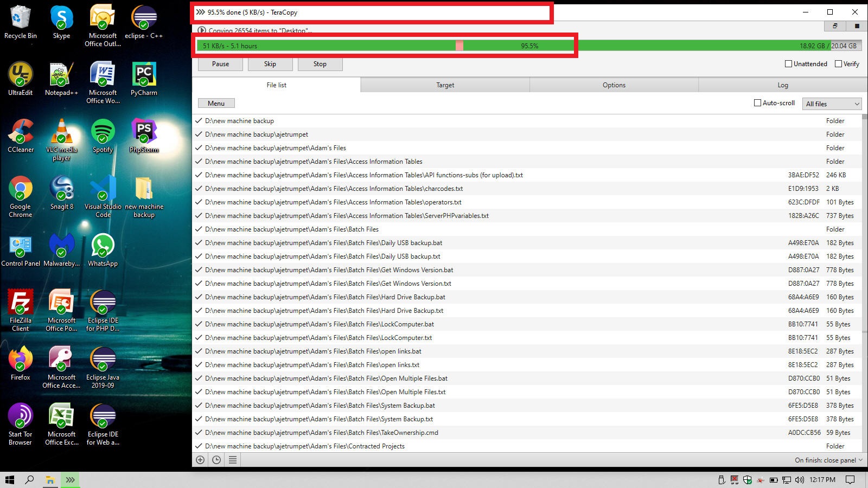Select the CCleaner desktop icon
The height and width of the screenshot is (488, 868).
click(x=21, y=137)
